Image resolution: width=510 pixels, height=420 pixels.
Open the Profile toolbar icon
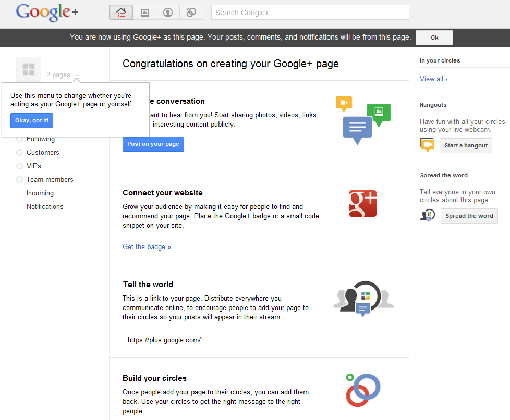[168, 13]
